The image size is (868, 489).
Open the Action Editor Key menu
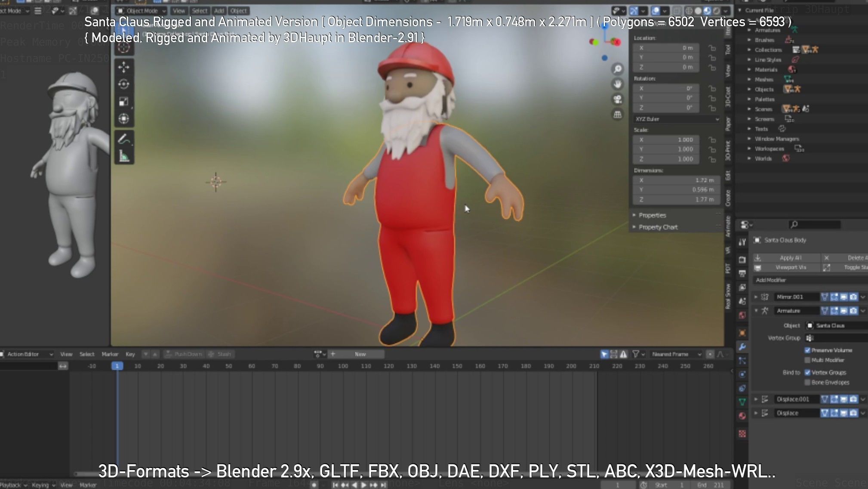[x=130, y=354]
